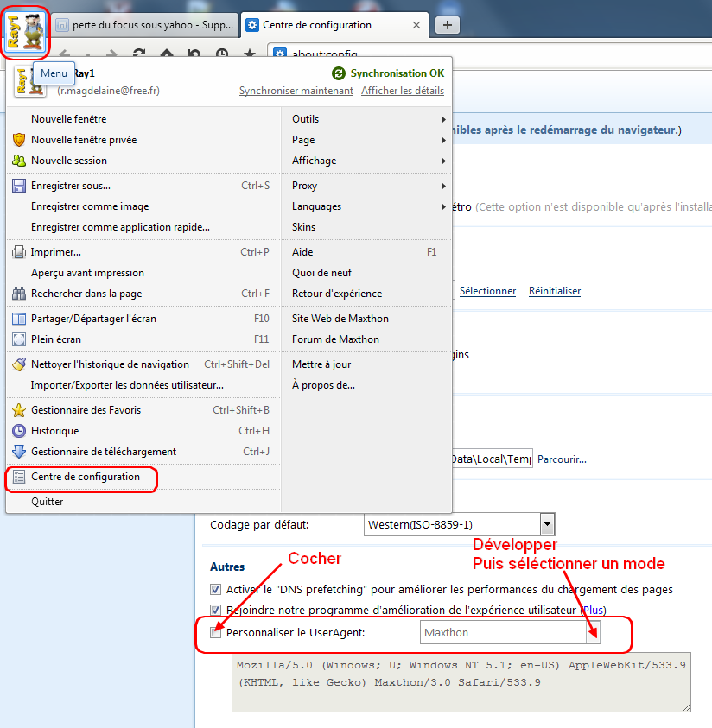This screenshot has width=712, height=728.
Task: Click the about:config address bar
Action: (490, 53)
